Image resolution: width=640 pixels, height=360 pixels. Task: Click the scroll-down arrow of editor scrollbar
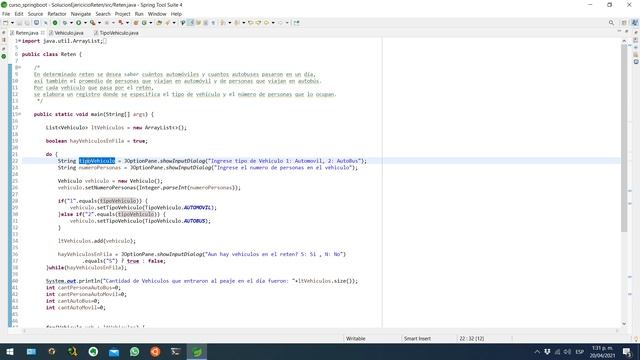tap(624, 324)
